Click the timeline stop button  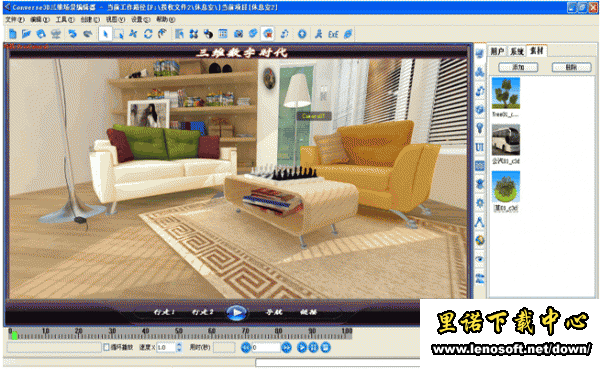326,348
